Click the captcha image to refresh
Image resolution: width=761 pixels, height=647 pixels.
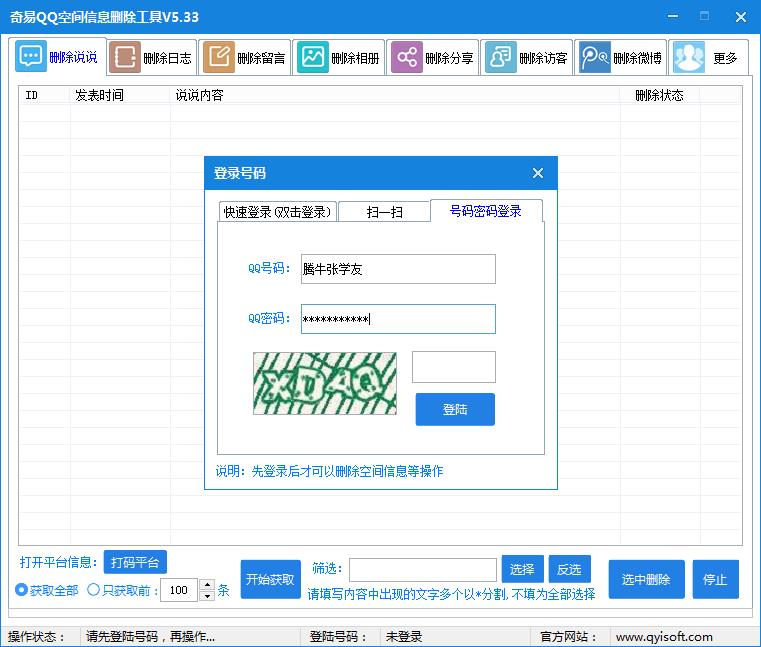[324, 383]
